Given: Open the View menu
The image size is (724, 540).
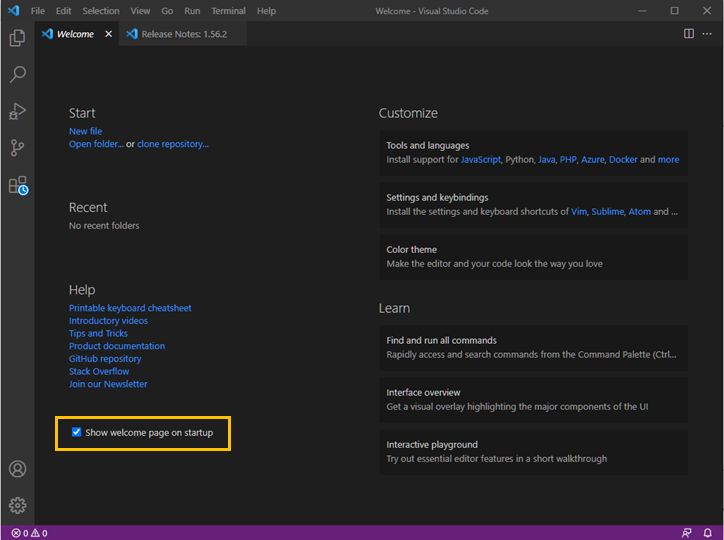Looking at the screenshot, I should click(x=140, y=11).
